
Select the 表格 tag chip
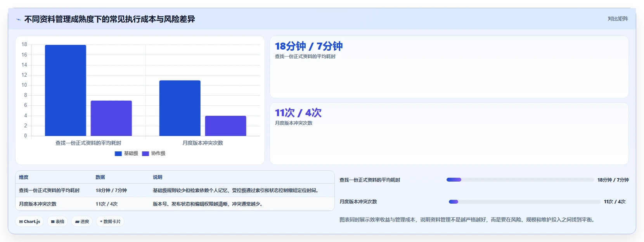click(x=57, y=221)
